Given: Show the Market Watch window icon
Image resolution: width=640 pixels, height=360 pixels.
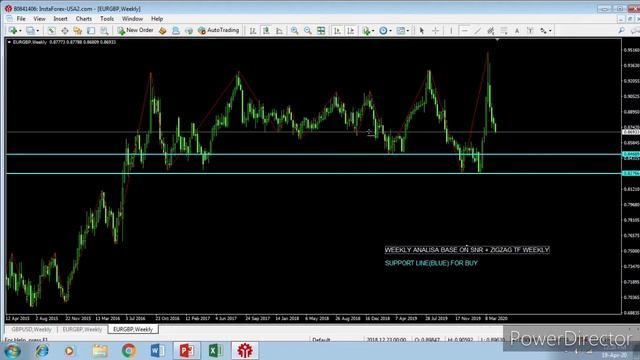Looking at the screenshot, I should 51,31.
